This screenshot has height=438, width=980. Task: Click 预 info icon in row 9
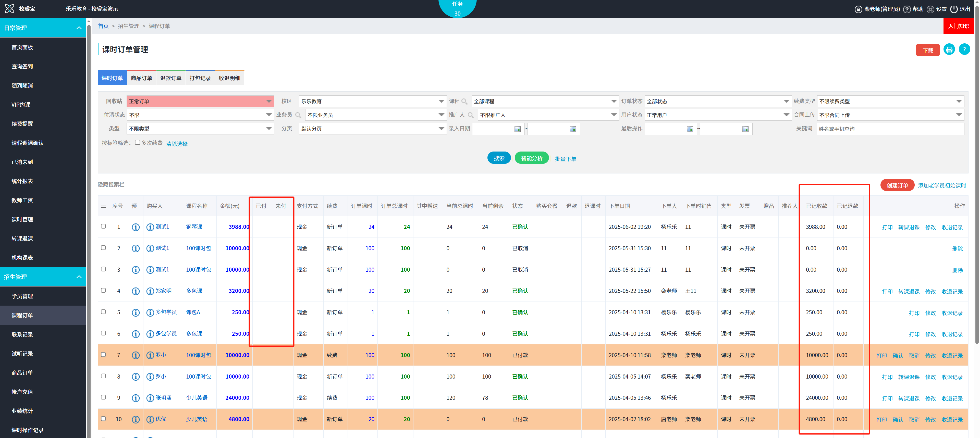[136, 398]
